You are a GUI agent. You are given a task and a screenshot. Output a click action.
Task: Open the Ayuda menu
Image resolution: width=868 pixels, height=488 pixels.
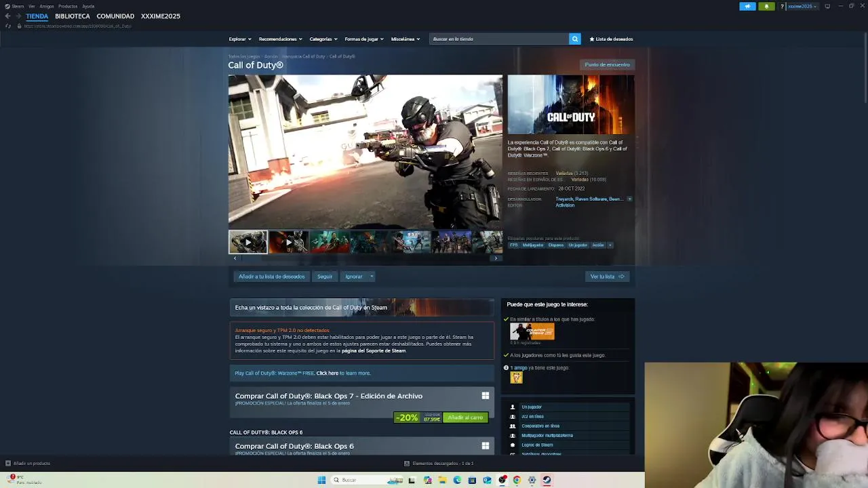click(88, 6)
